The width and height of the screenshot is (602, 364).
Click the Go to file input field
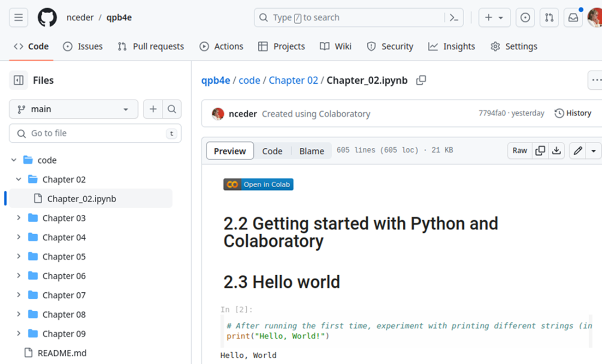[x=95, y=133]
